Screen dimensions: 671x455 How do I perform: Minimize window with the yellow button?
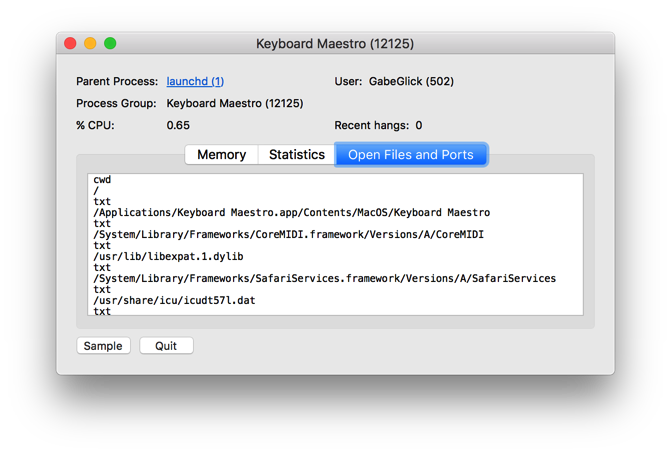[x=90, y=43]
